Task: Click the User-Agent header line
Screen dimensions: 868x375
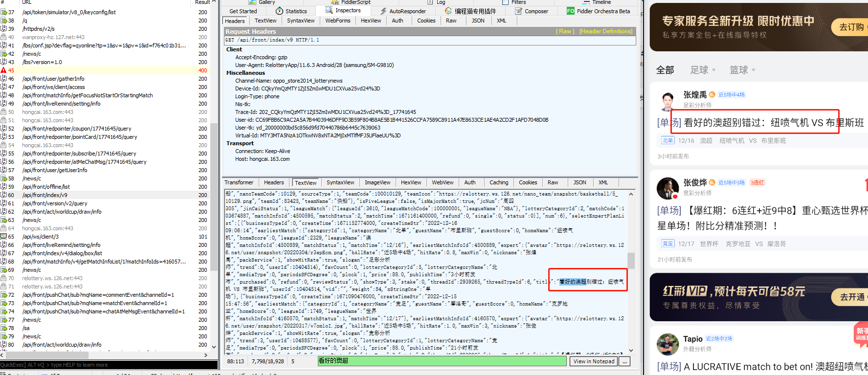Action: coord(314,65)
